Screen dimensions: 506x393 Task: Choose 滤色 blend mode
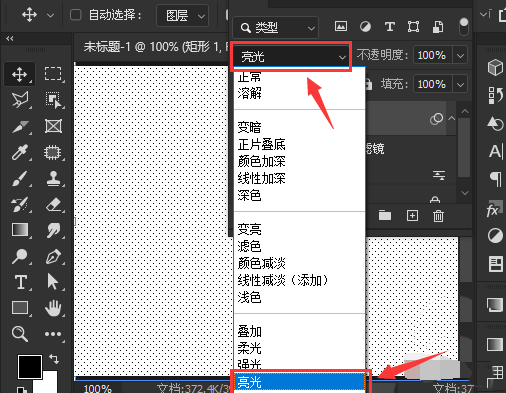[x=300, y=247]
